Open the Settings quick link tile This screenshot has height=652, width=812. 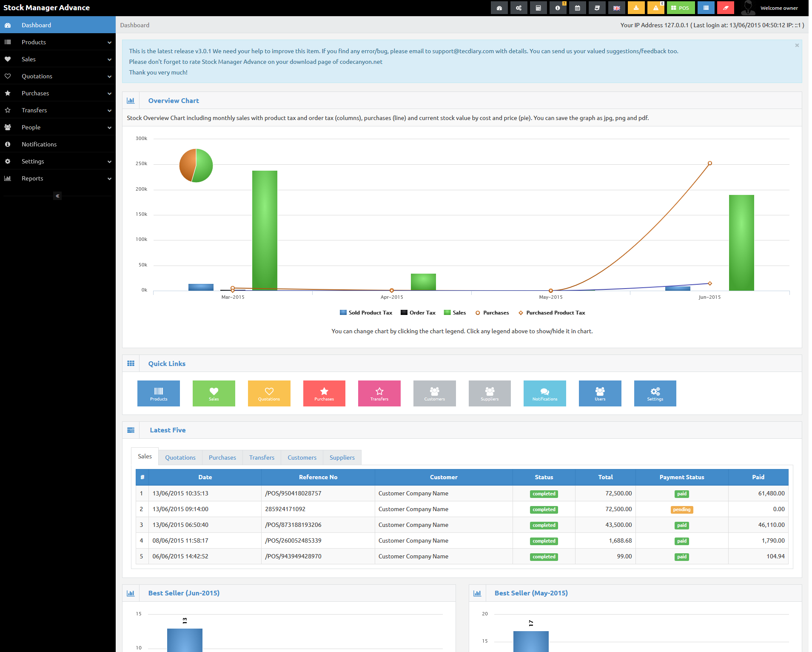(x=655, y=393)
